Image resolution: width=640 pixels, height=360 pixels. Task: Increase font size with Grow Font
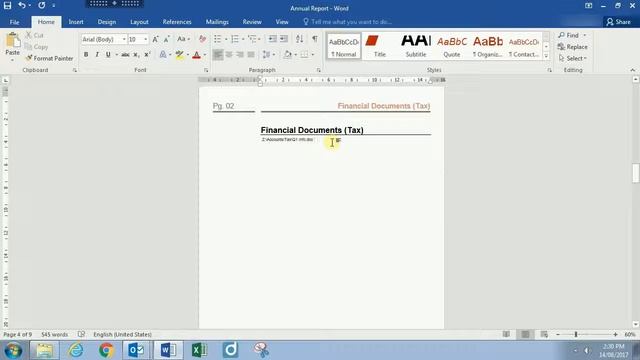tap(155, 39)
